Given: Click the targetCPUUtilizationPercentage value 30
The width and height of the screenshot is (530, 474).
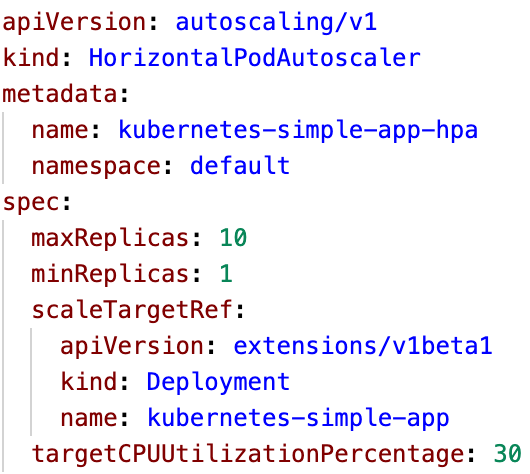Looking at the screenshot, I should pos(507,454).
